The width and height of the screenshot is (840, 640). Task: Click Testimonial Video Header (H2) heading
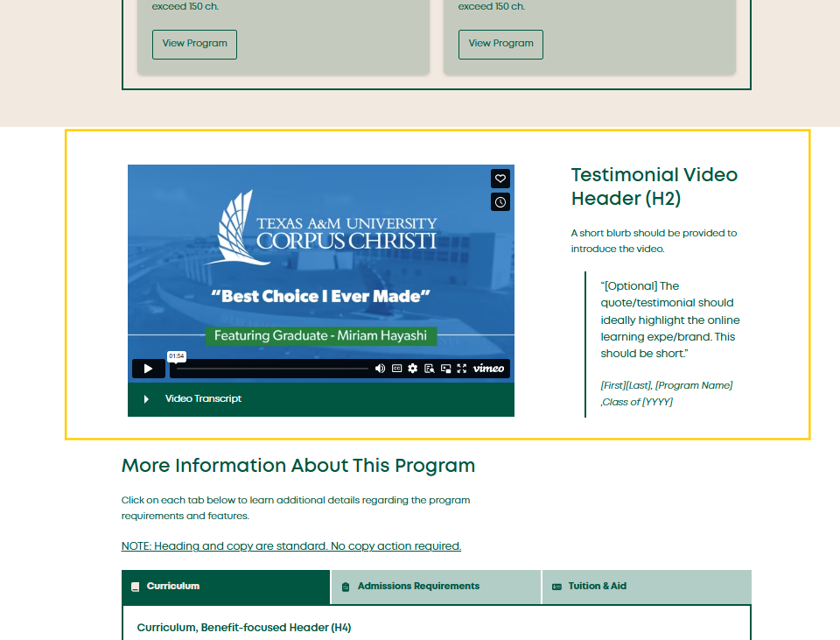pyautogui.click(x=654, y=186)
